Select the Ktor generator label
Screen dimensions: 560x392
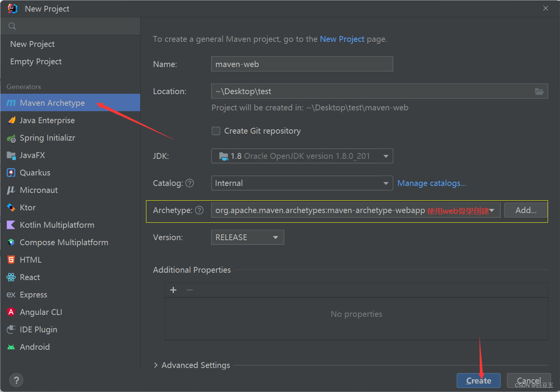27,208
